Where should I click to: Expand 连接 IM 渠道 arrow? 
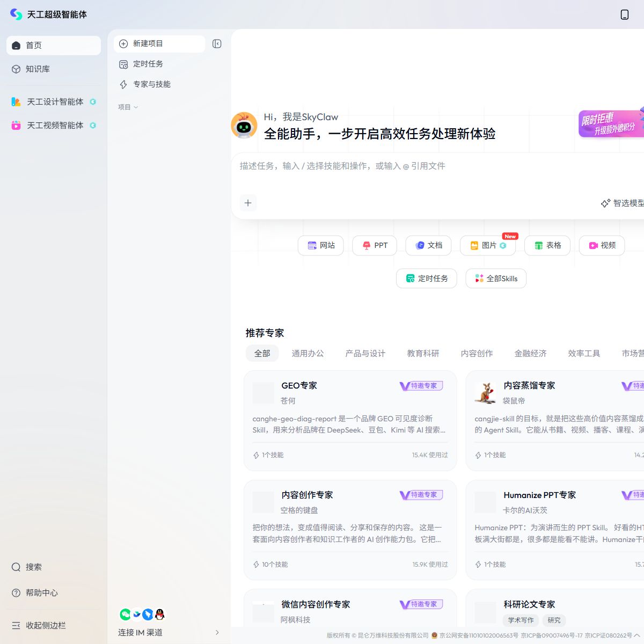click(217, 633)
